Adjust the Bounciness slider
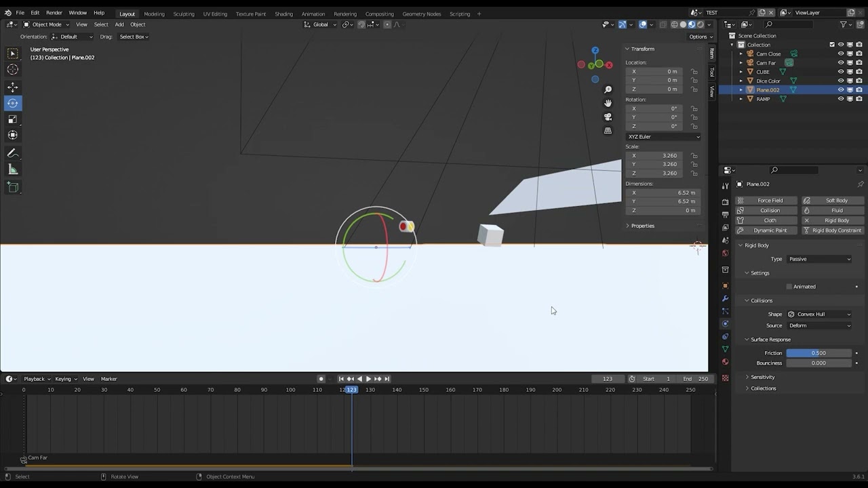Screen dimensions: 868x488 pyautogui.click(x=818, y=363)
